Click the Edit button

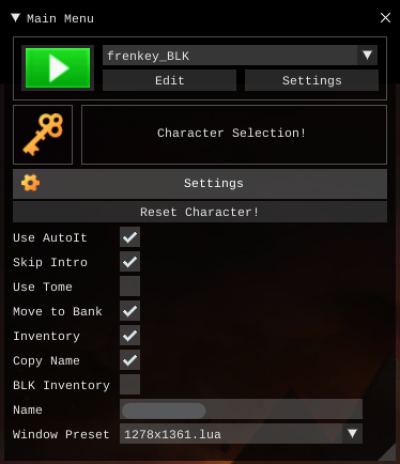[169, 80]
